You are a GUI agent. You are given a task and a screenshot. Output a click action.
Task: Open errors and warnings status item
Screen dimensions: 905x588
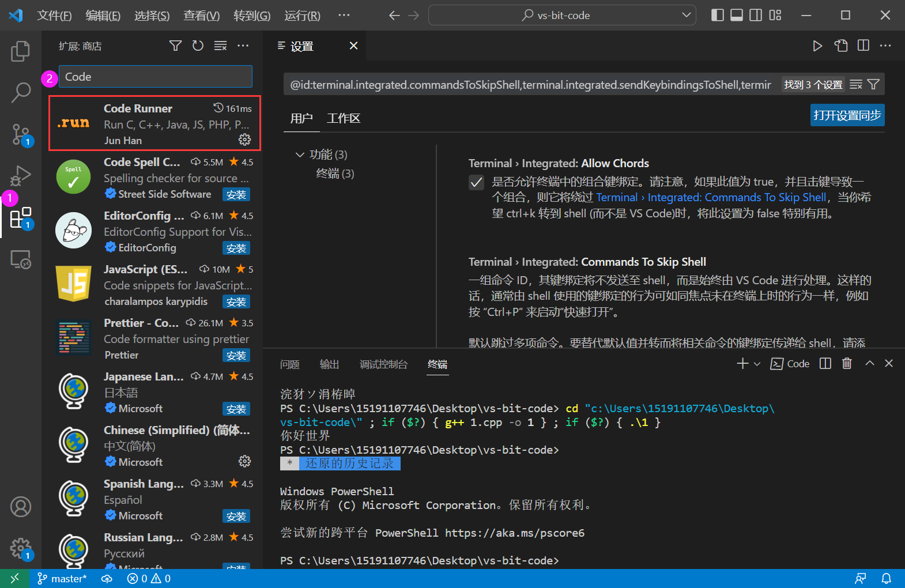coord(149,578)
